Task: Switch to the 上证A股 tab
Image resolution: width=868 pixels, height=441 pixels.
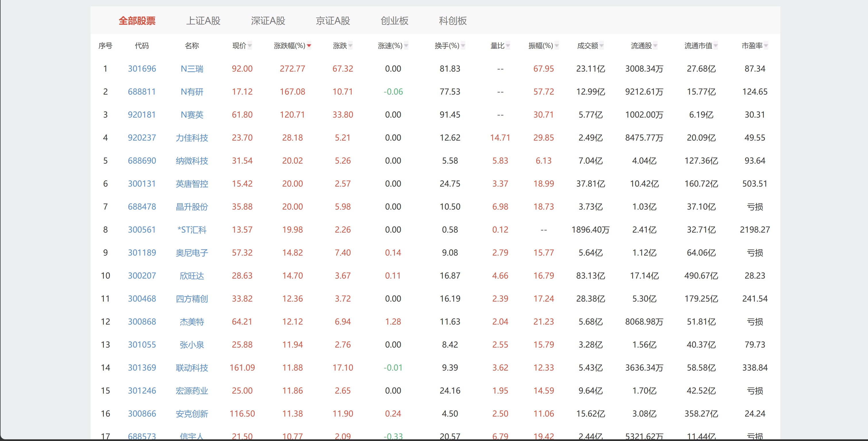Action: (x=203, y=21)
